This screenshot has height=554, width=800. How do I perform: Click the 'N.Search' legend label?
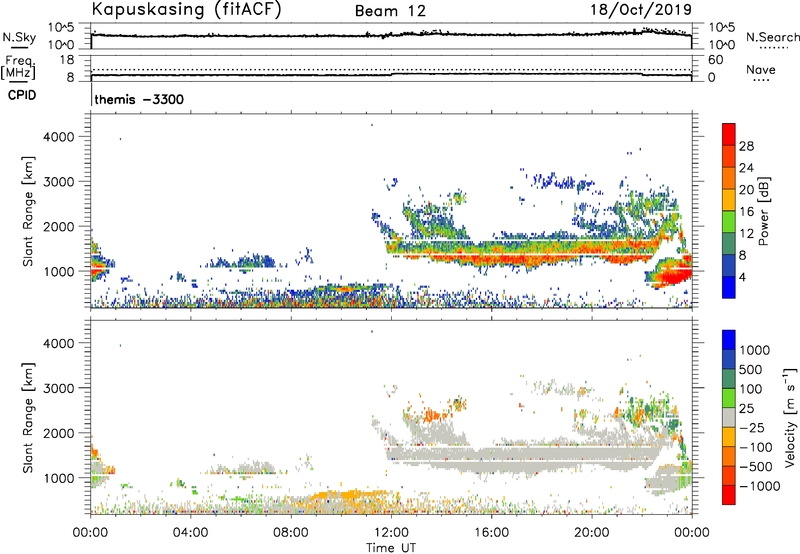click(772, 37)
